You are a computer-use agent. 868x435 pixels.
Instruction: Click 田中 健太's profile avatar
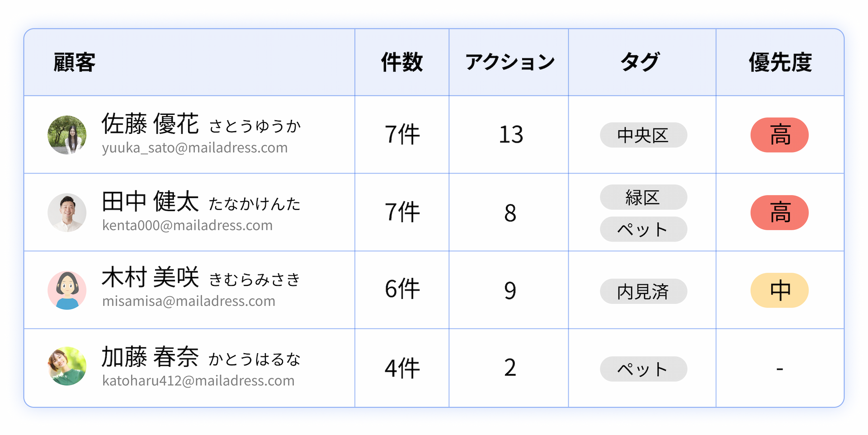coord(67,213)
